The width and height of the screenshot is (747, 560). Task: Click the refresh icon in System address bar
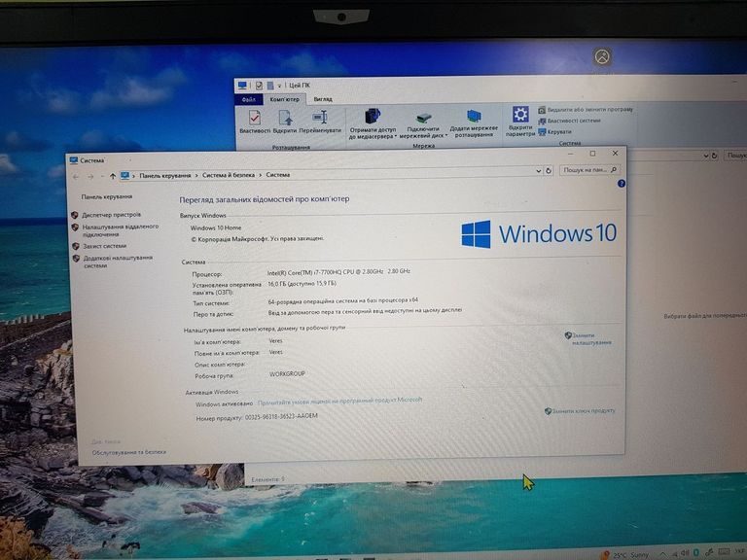tap(549, 171)
